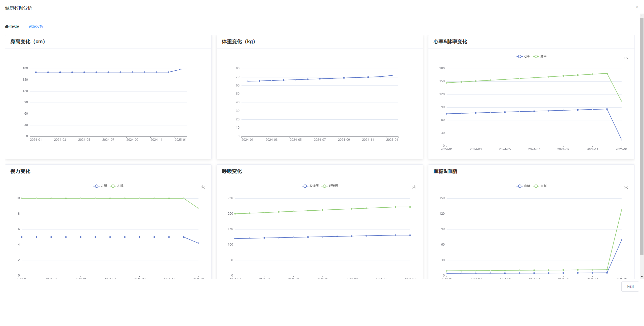
Task: Click the final 心率 blue data point
Action: pyautogui.click(x=622, y=139)
